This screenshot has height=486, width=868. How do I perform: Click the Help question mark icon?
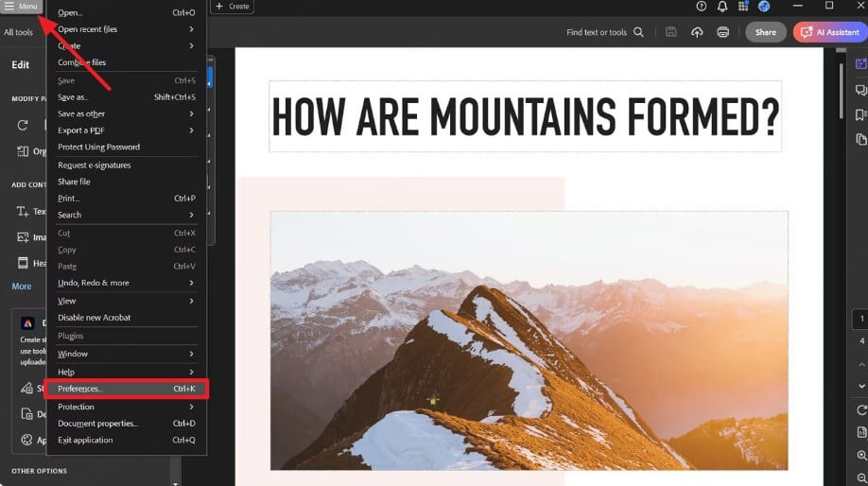click(x=702, y=6)
